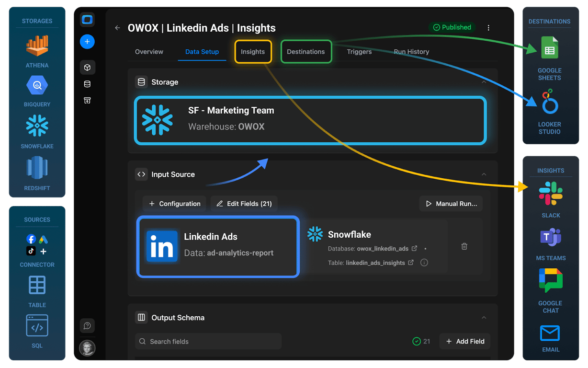
Task: Open the Run History tab
Action: click(x=411, y=52)
